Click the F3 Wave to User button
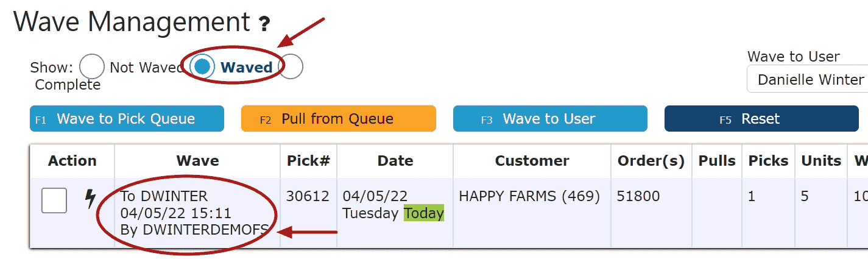 coord(550,119)
